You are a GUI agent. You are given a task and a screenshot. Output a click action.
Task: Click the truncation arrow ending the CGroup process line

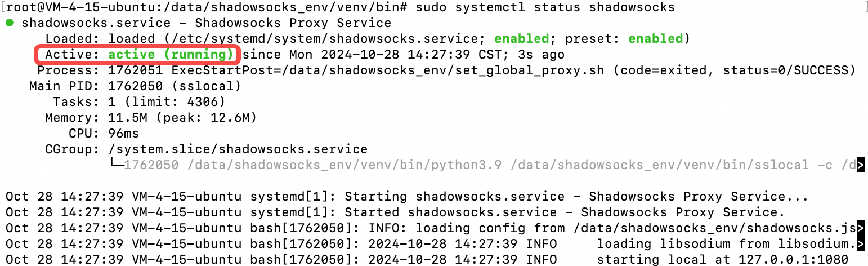(860, 165)
